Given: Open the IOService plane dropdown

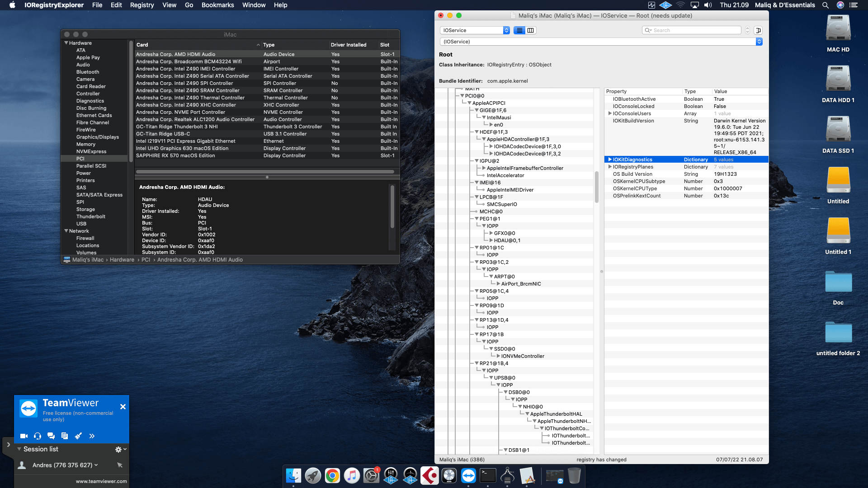Looking at the screenshot, I should tap(475, 30).
